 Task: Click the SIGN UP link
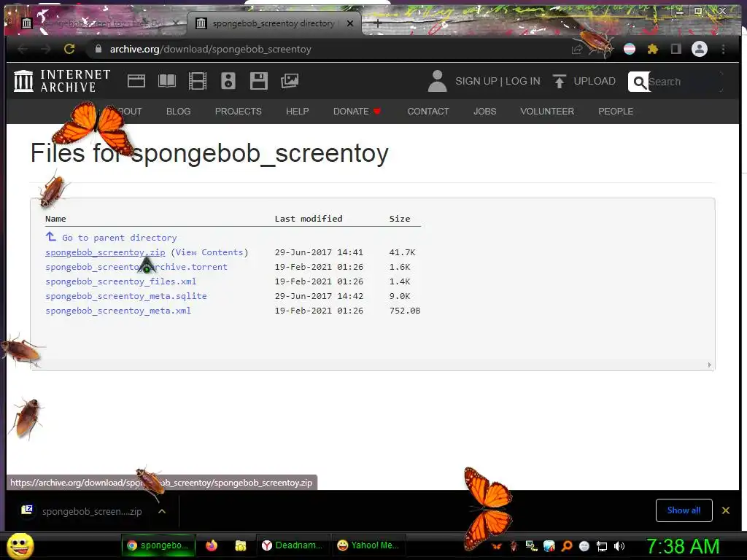click(476, 81)
